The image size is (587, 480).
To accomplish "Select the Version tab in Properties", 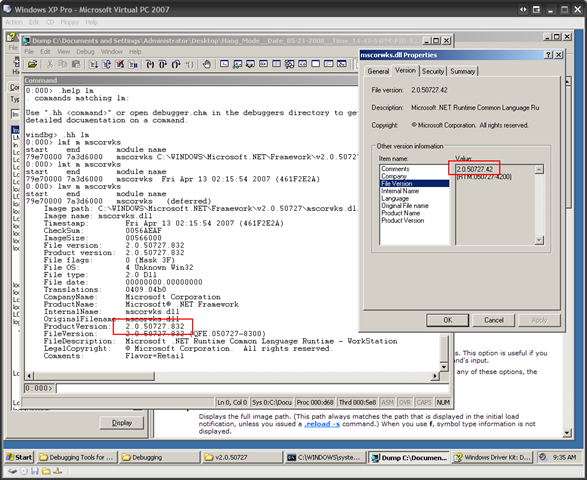I will 405,70.
